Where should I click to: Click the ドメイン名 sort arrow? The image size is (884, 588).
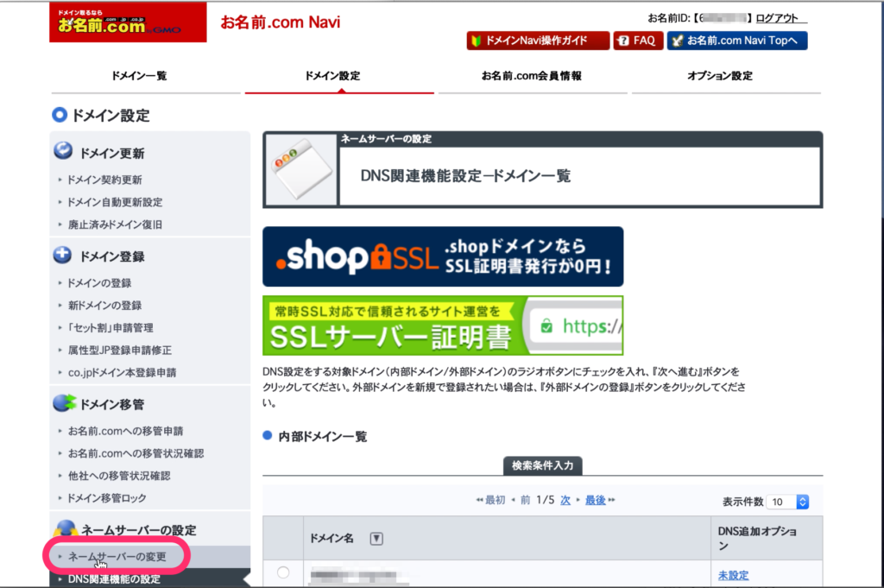[x=376, y=539]
